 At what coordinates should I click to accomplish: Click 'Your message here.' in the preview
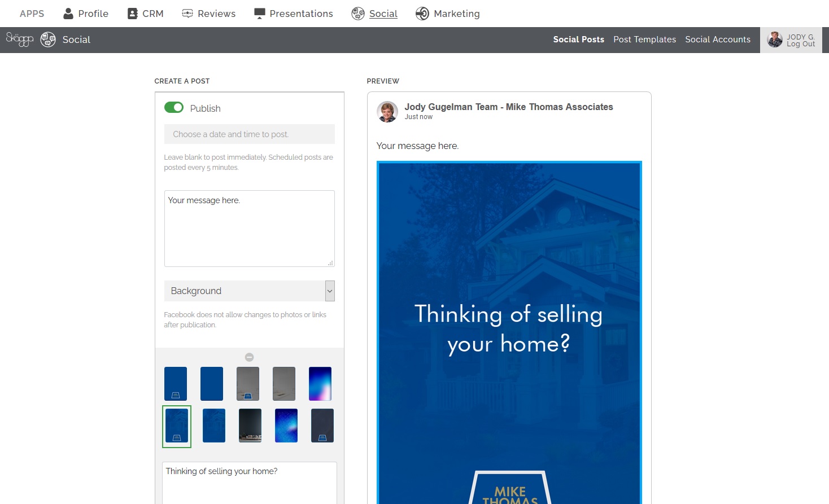417,146
